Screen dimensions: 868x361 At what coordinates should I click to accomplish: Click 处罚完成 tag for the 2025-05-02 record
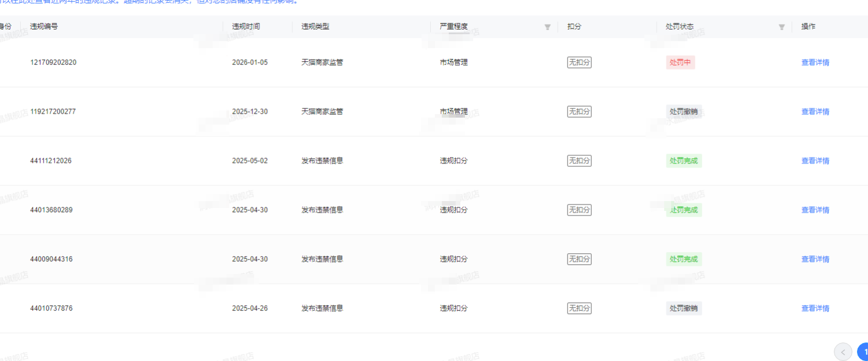click(x=683, y=161)
